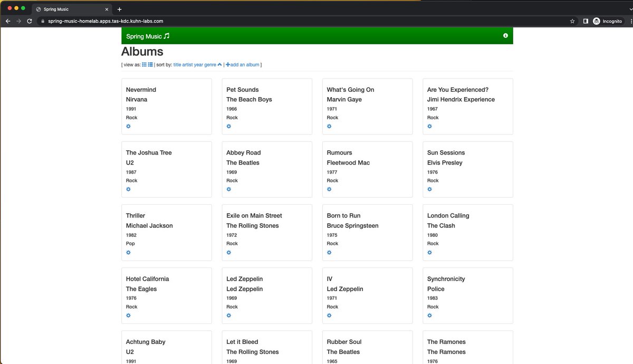The width and height of the screenshot is (633, 364).
Task: Click The Eagles artist name
Action: click(x=141, y=289)
